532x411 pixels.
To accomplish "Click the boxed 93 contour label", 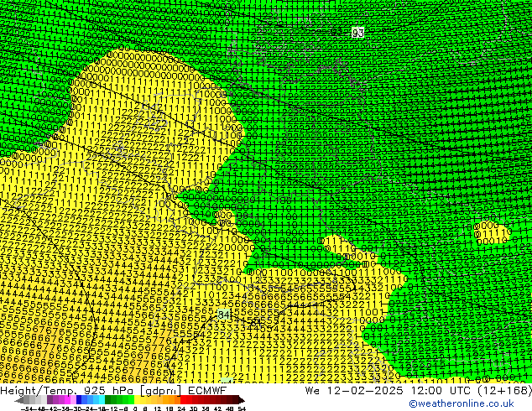I will click(x=357, y=33).
